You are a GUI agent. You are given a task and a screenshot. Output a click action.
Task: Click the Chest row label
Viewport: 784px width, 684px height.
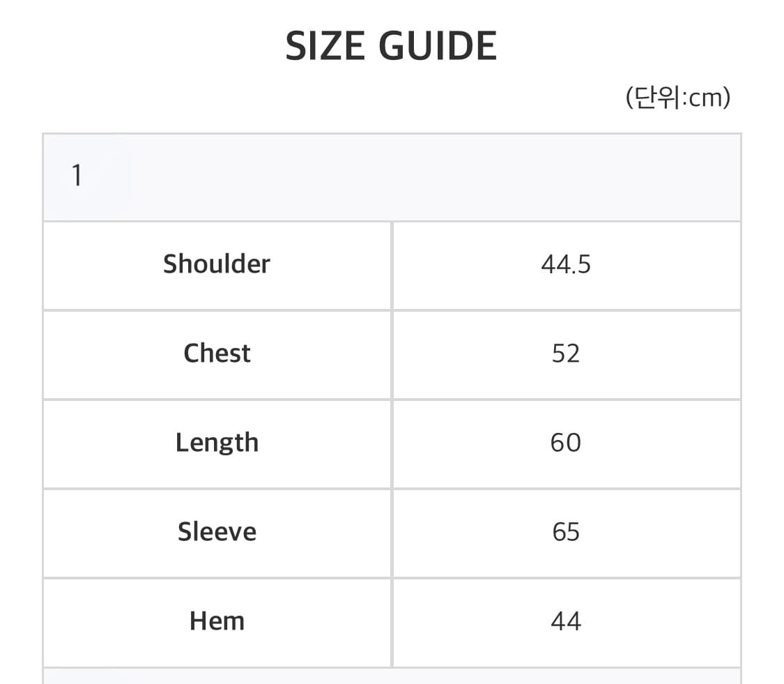[x=216, y=354]
